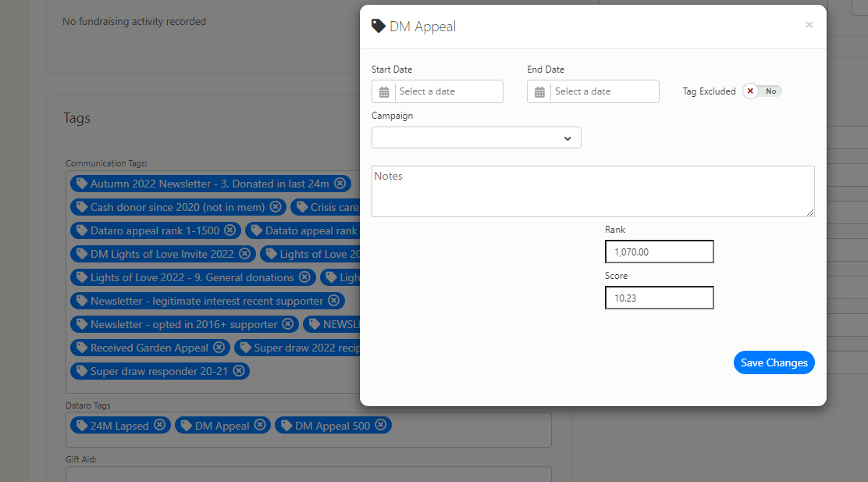Open DM Lights of Love Invite 2022 tag

point(162,254)
